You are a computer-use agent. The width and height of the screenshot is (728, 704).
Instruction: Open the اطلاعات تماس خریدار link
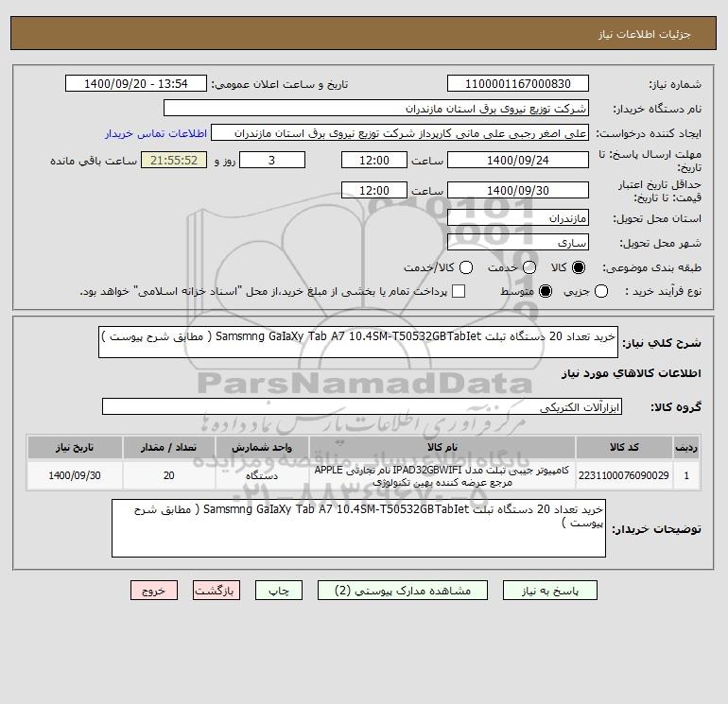(x=156, y=133)
